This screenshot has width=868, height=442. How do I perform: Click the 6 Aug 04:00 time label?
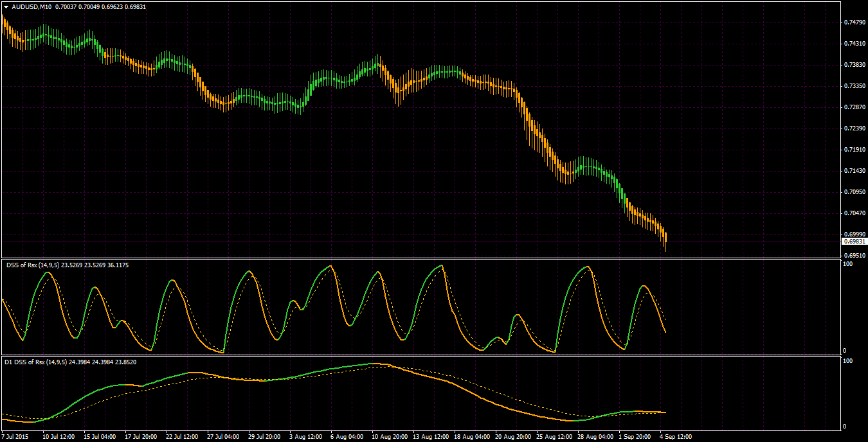tap(347, 436)
